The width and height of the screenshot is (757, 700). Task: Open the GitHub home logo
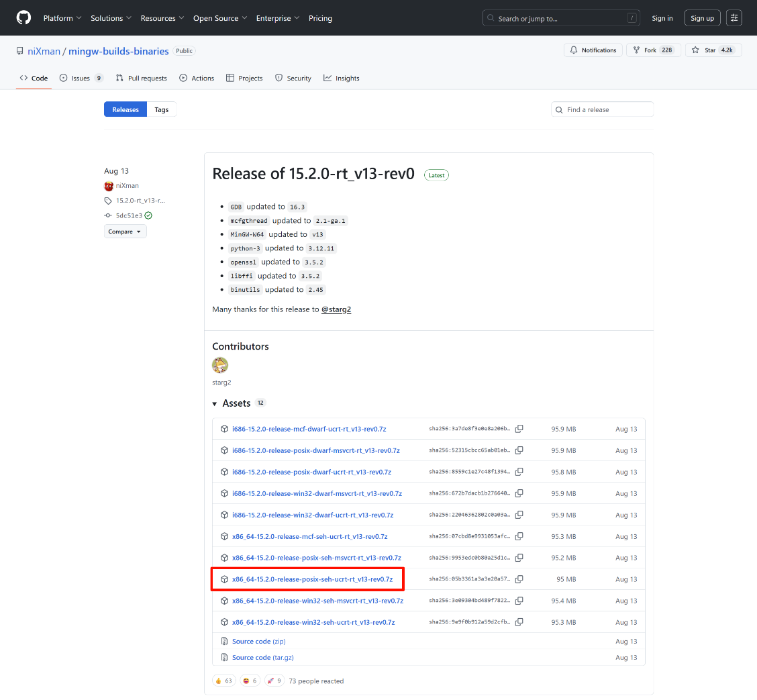[23, 18]
